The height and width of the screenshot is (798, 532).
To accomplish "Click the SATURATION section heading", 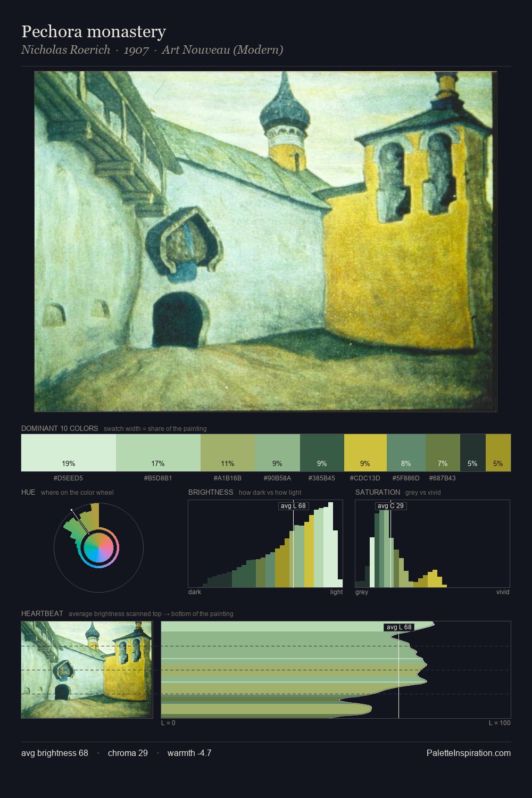I will click(x=378, y=492).
